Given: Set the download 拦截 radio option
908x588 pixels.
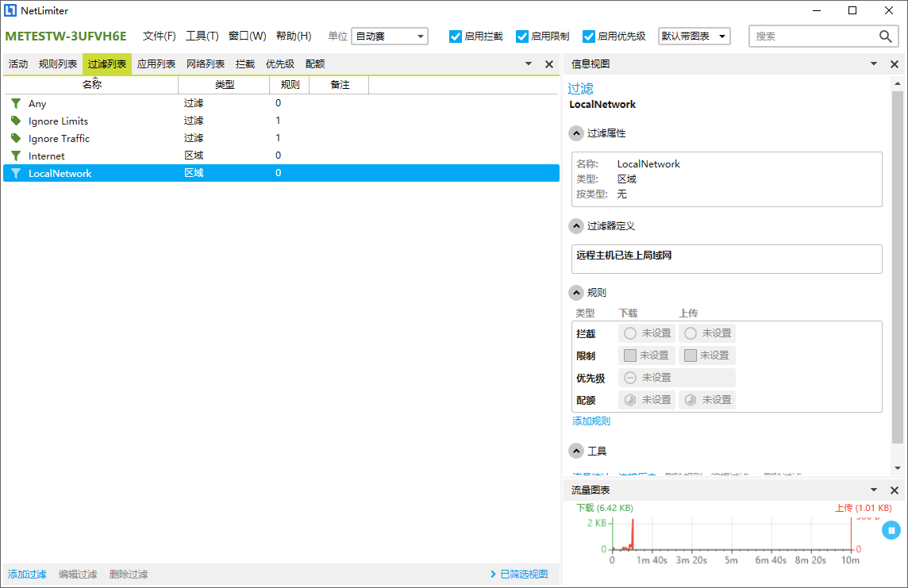Looking at the screenshot, I should (630, 333).
